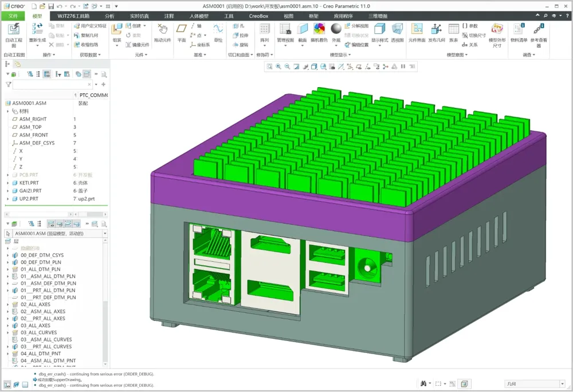Toggle 切换尺寸 switch dimensions
Viewport: 573px width, 392px height.
[x=474, y=36]
